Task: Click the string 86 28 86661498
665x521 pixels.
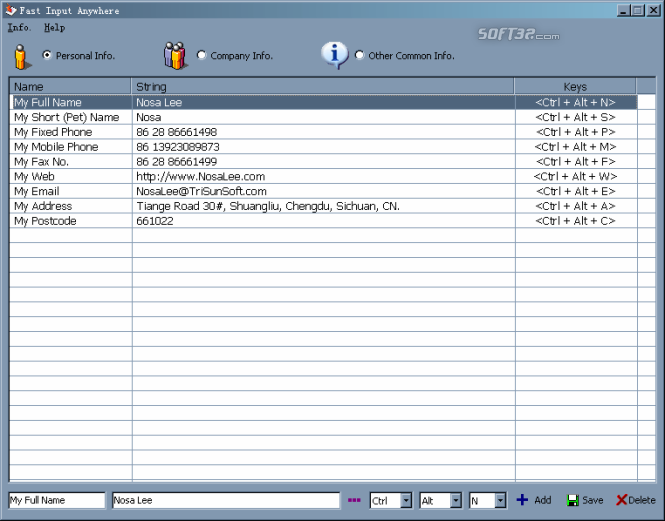Action: [x=176, y=132]
